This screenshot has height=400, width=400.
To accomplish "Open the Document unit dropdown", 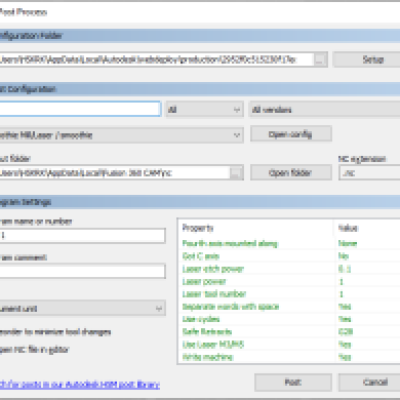I will click(x=82, y=308).
